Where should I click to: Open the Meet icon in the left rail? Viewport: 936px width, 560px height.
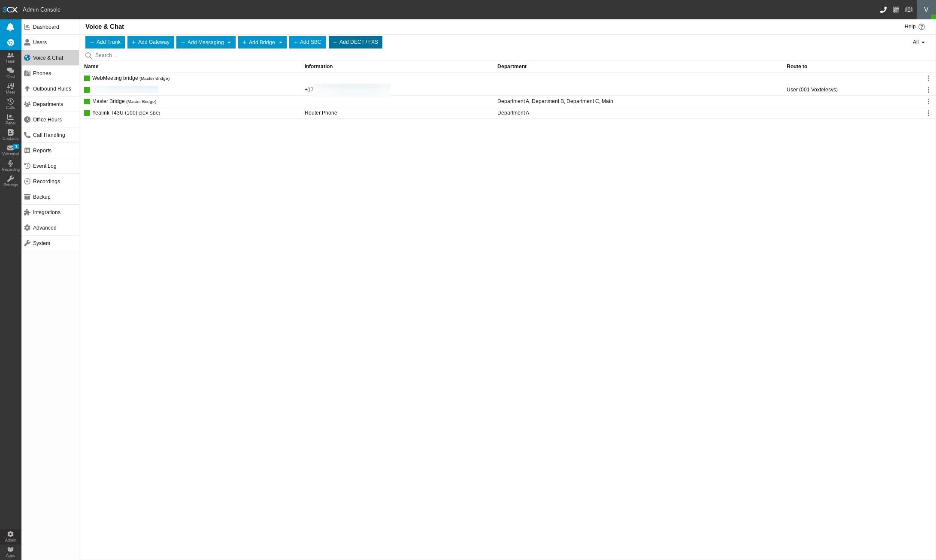(x=10, y=88)
